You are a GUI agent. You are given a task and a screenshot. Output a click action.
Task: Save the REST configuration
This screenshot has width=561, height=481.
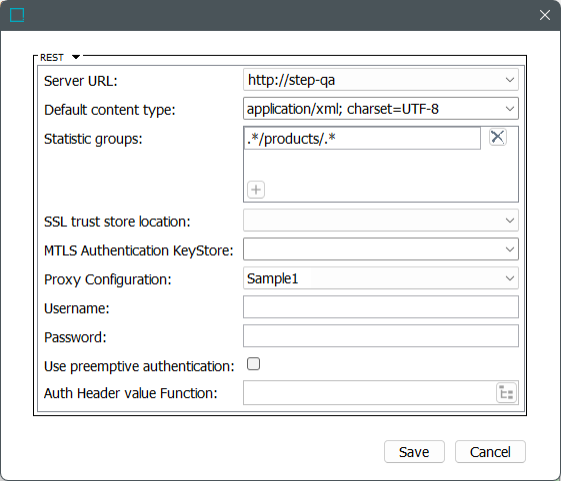point(414,452)
